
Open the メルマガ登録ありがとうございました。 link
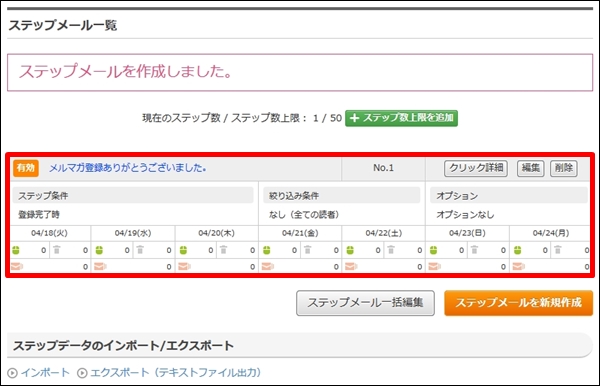click(x=127, y=168)
